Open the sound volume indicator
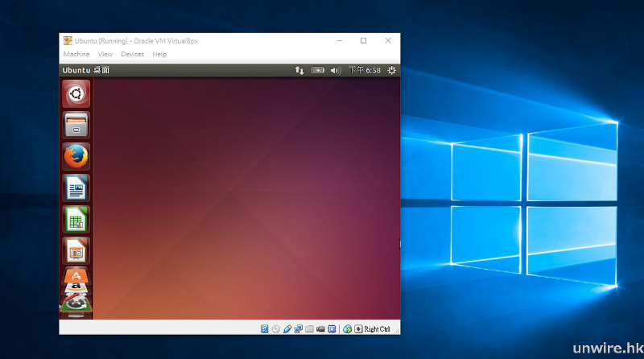The width and height of the screenshot is (644, 359). (336, 71)
